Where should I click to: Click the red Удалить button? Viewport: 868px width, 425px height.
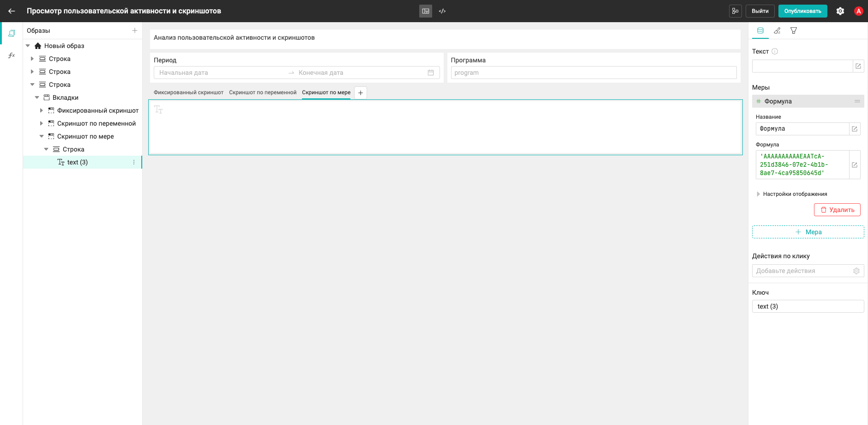pyautogui.click(x=837, y=210)
